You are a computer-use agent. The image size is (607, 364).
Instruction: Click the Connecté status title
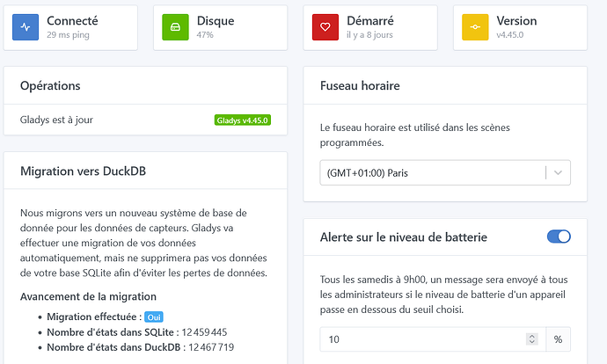pos(72,20)
